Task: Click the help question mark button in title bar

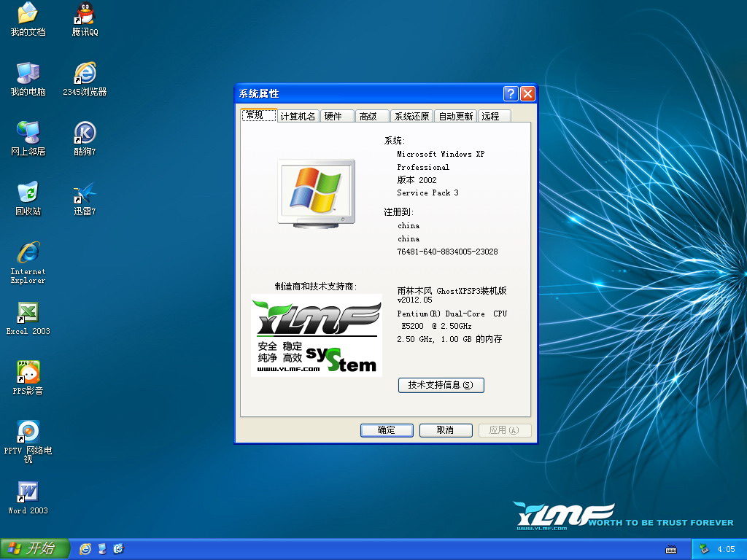Action: [x=511, y=93]
